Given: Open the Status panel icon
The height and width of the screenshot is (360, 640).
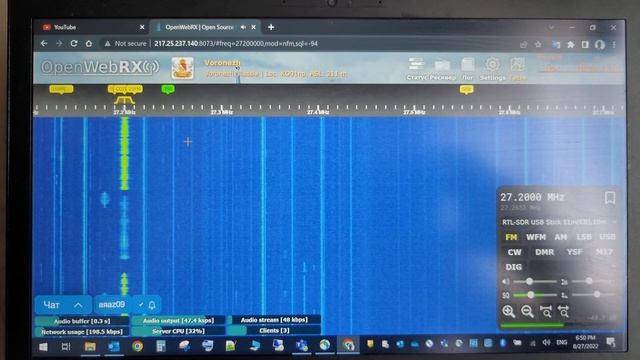Looking at the screenshot, I should pos(416,69).
